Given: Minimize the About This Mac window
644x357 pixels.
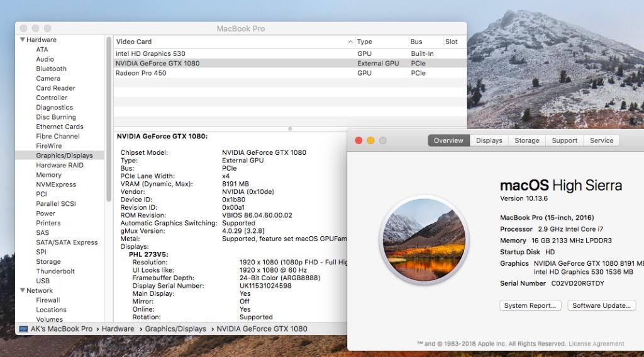Looking at the screenshot, I should (370, 140).
